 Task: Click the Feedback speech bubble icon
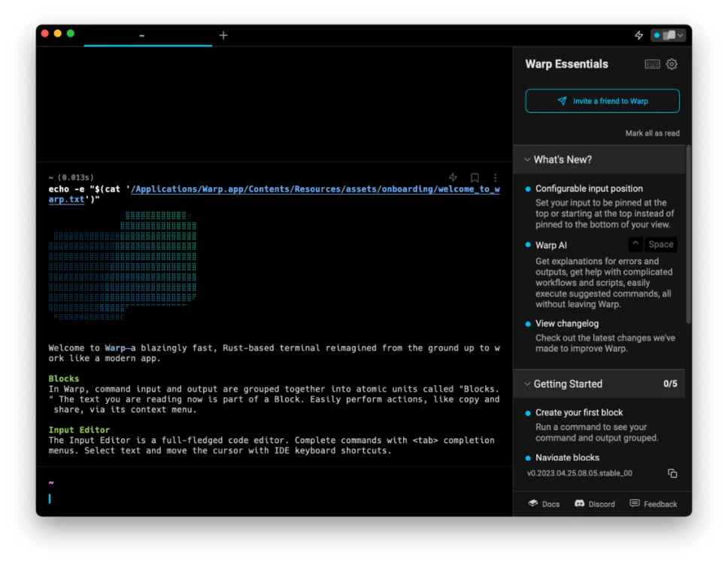635,504
